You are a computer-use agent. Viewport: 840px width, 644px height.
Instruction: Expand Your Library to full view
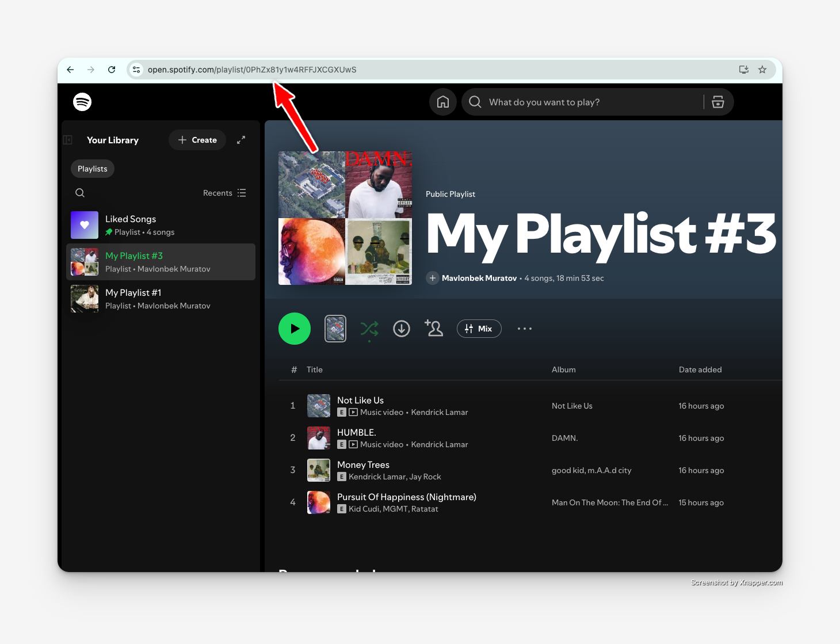(241, 140)
